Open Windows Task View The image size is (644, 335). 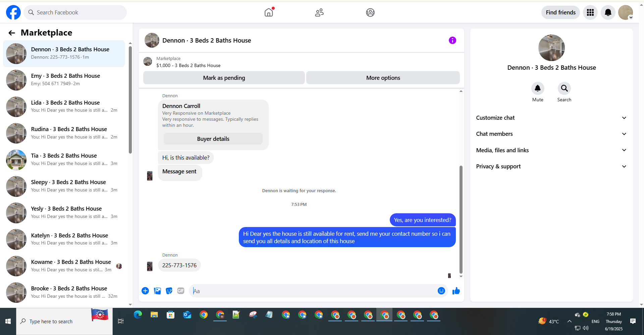pyautogui.click(x=121, y=321)
